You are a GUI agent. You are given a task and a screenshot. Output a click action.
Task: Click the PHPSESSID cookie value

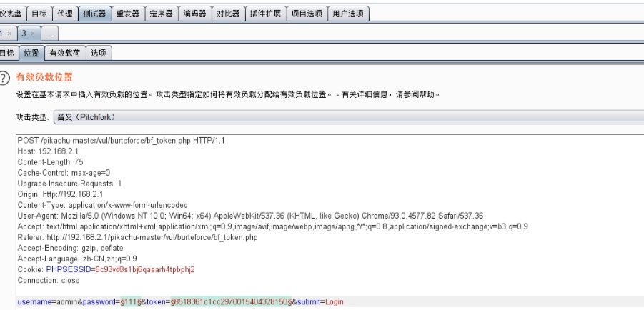point(145,269)
